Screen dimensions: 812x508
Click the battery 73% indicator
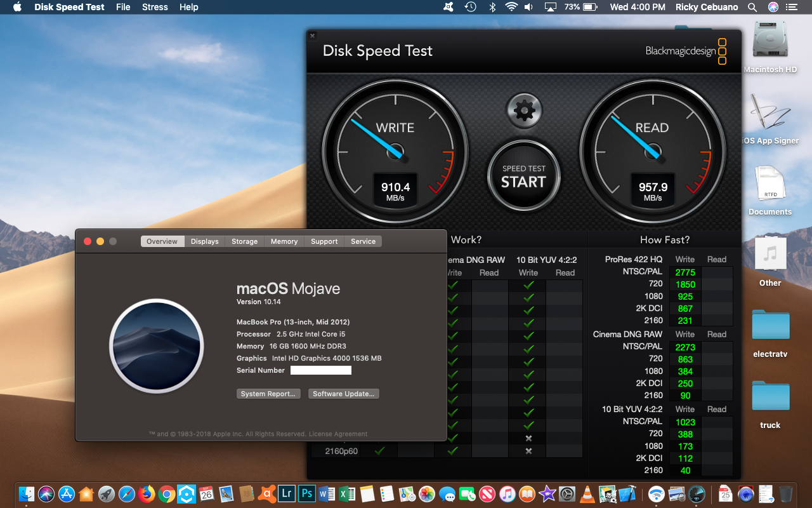580,7
